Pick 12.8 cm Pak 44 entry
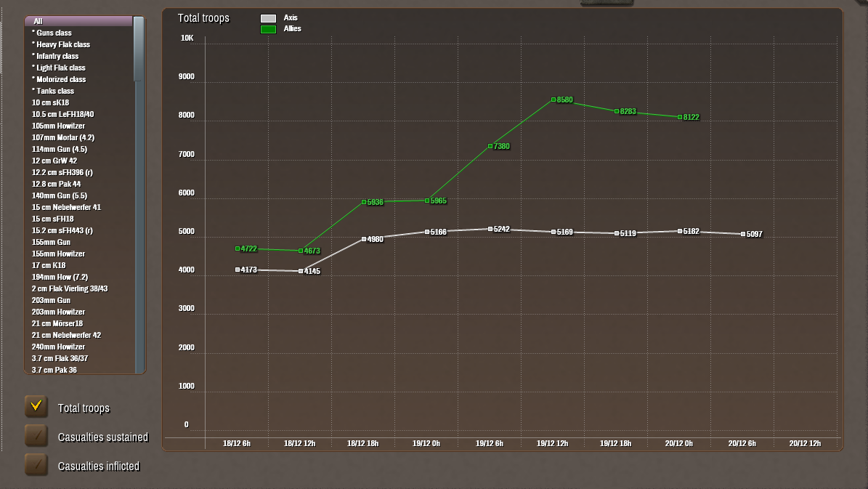Viewport: 868px width, 489px height. coord(78,184)
